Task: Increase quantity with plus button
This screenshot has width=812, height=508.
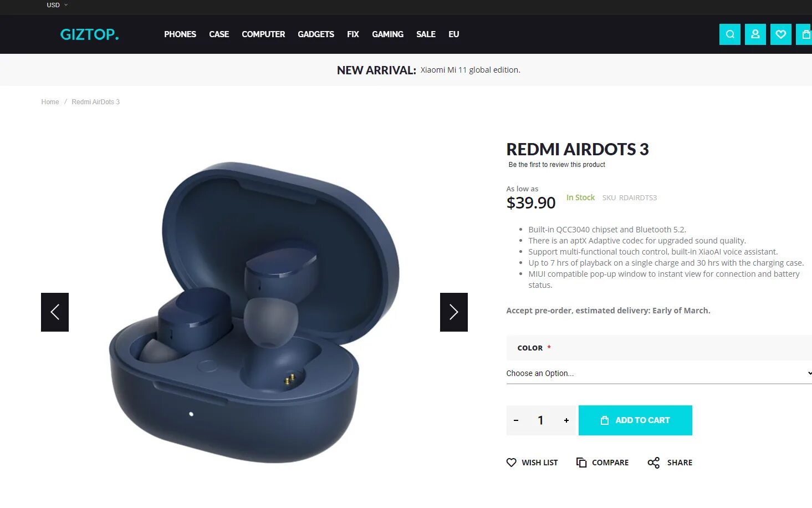Action: [566, 420]
